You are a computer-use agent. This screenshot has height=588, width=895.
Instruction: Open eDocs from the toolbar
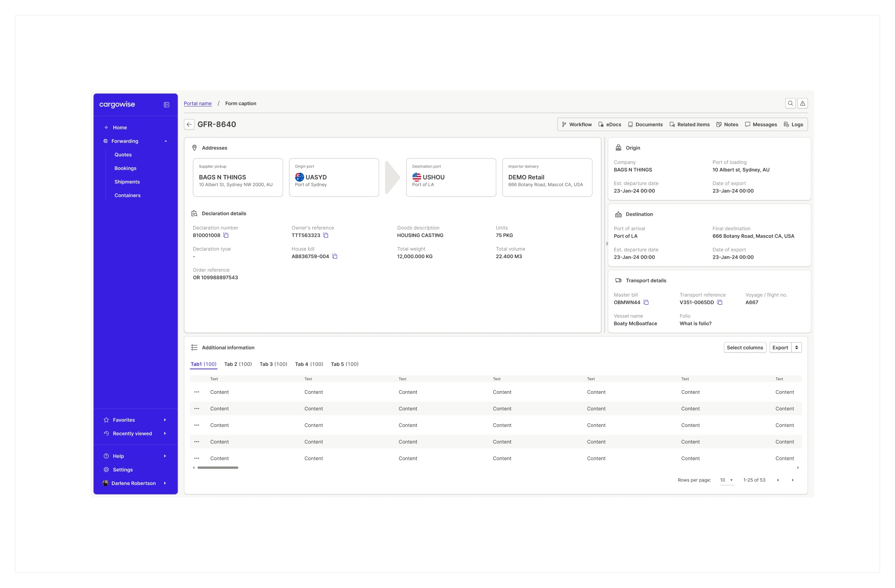click(609, 124)
